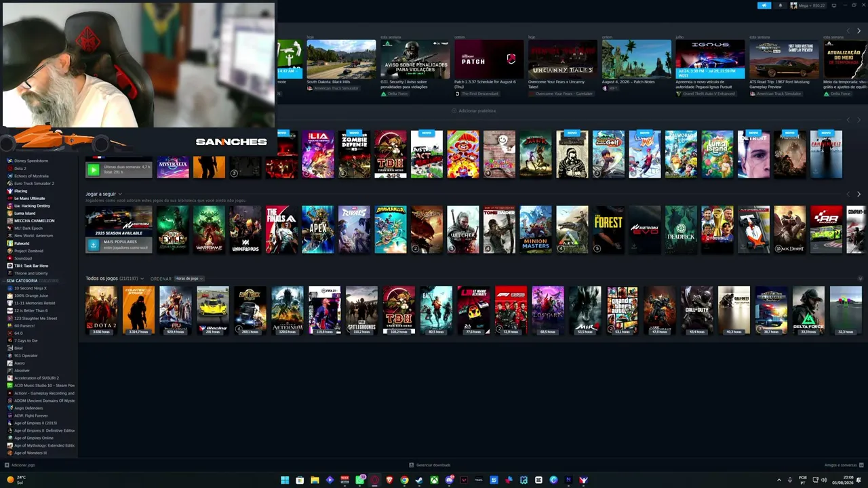The width and height of the screenshot is (868, 488).
Task: Select New World Aeternum cover
Action: pos(288,310)
